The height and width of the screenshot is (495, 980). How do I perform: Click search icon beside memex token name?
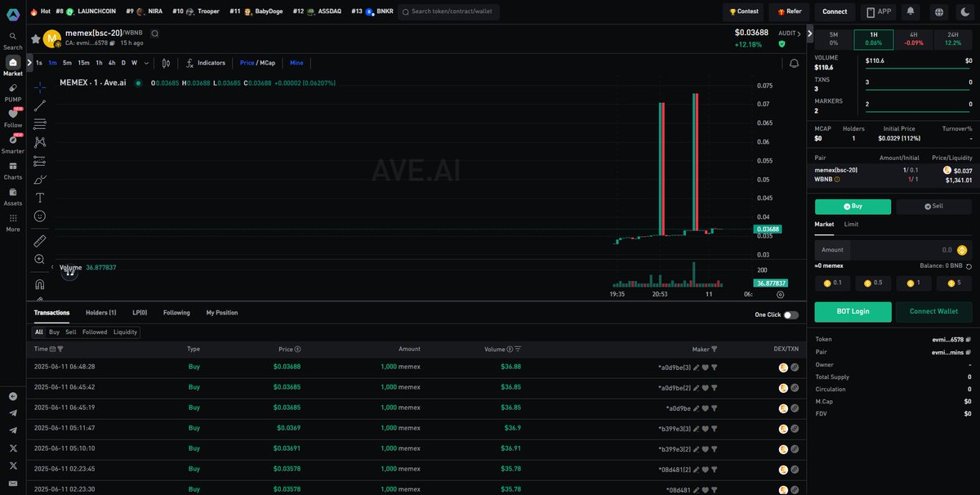pyautogui.click(x=155, y=33)
